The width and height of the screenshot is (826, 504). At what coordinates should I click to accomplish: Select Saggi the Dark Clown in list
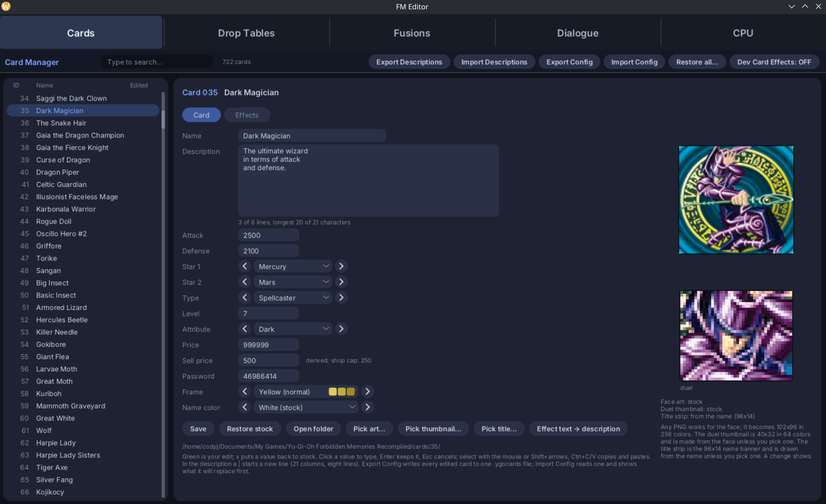tap(83, 98)
